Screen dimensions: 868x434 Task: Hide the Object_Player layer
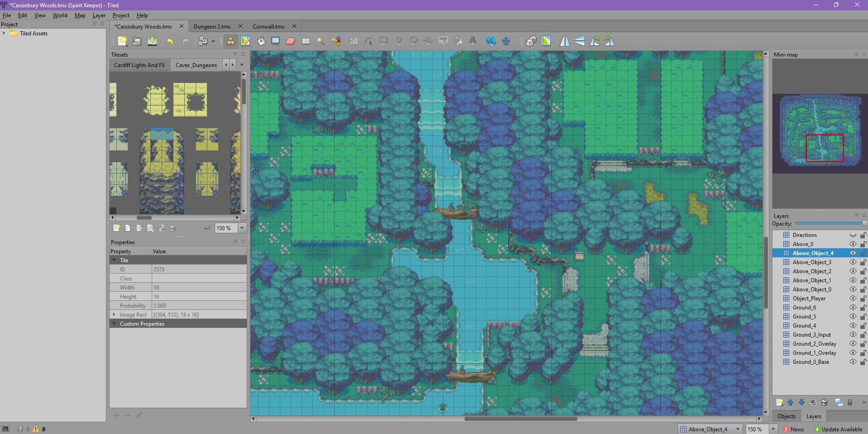click(853, 299)
